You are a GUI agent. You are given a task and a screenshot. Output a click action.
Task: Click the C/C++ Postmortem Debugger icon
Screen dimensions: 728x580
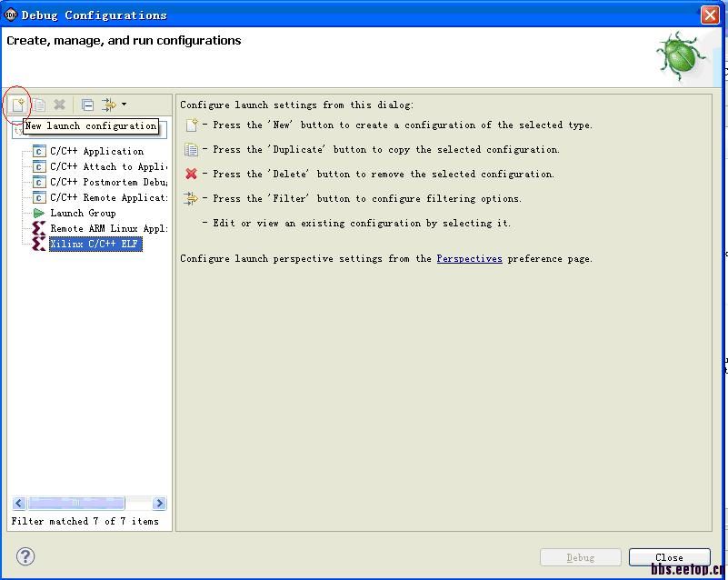(x=39, y=182)
